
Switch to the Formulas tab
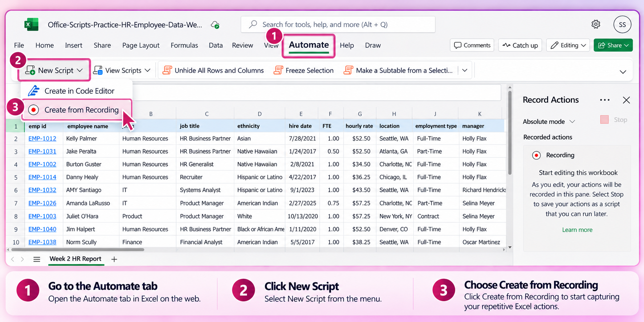184,45
